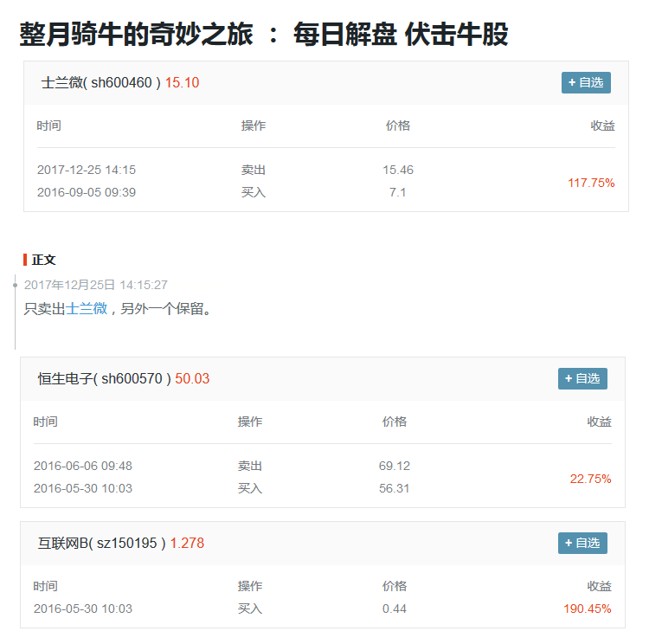Image resolution: width=649 pixels, height=644 pixels.
Task: Click the red 15.10 current price
Action: 182,83
